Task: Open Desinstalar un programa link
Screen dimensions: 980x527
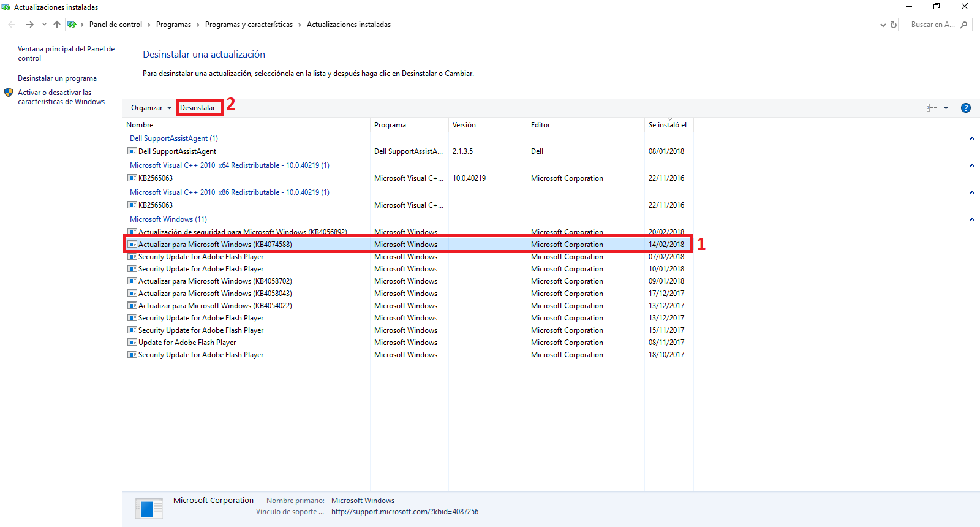Action: [x=57, y=78]
